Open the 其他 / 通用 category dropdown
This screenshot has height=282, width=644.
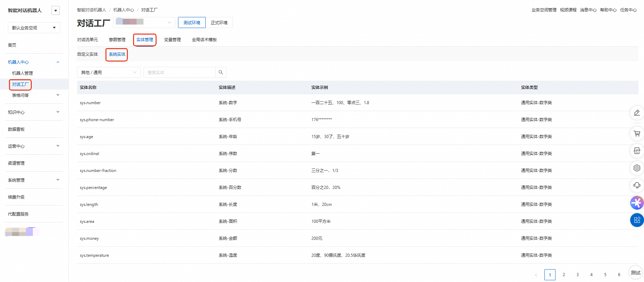pyautogui.click(x=109, y=72)
